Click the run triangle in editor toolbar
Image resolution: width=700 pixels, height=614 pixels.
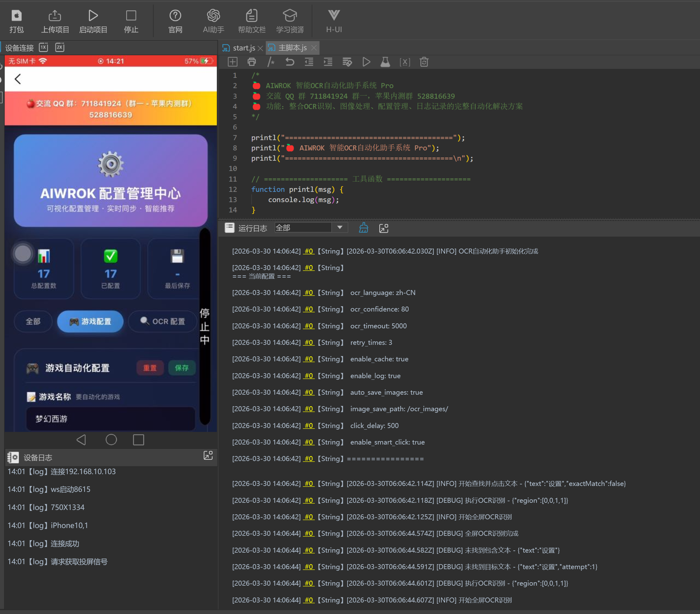pos(366,62)
